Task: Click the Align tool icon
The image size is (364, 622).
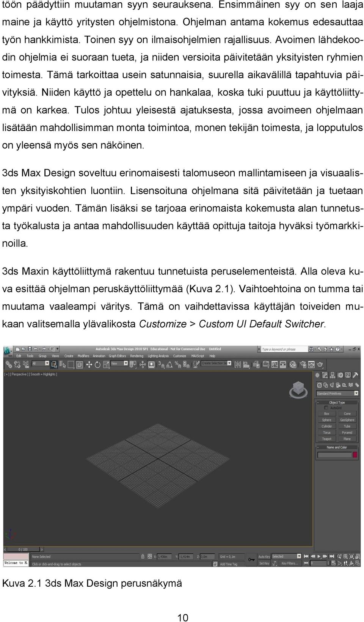Action: pos(246,364)
